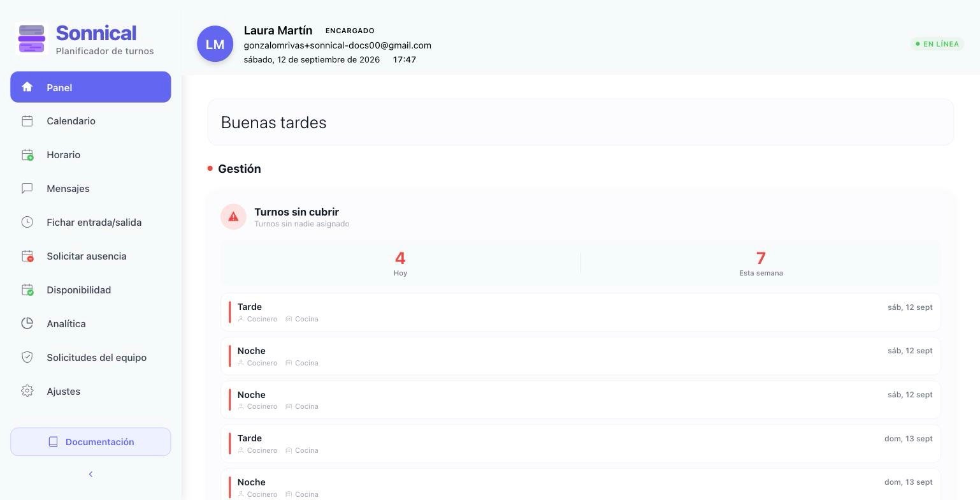The image size is (980, 500).
Task: Open the first Tarde shift, sáb 12 sept
Action: coord(580,312)
